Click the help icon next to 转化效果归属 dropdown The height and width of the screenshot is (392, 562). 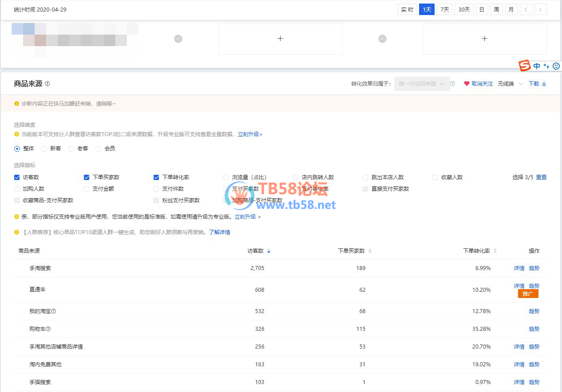453,84
